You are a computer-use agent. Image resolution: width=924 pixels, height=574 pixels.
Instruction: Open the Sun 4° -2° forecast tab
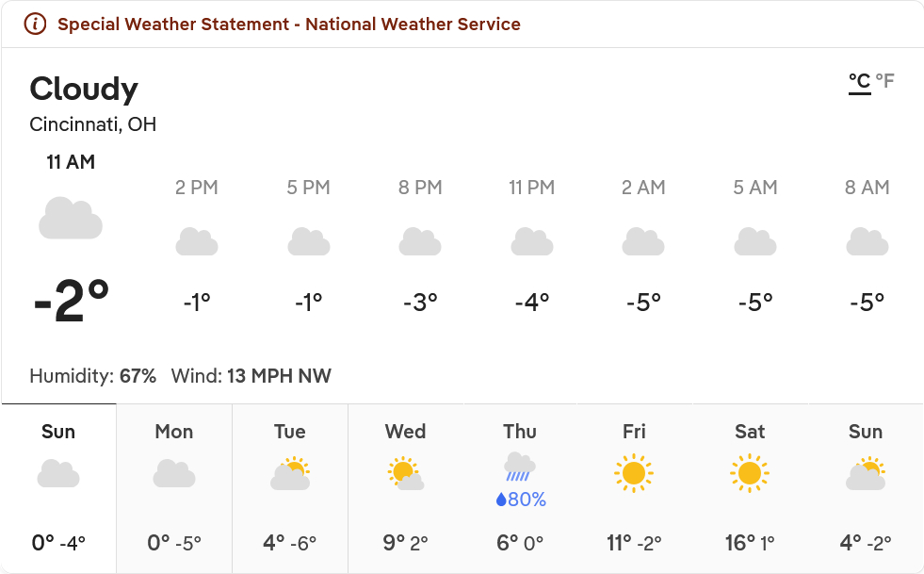(866, 488)
